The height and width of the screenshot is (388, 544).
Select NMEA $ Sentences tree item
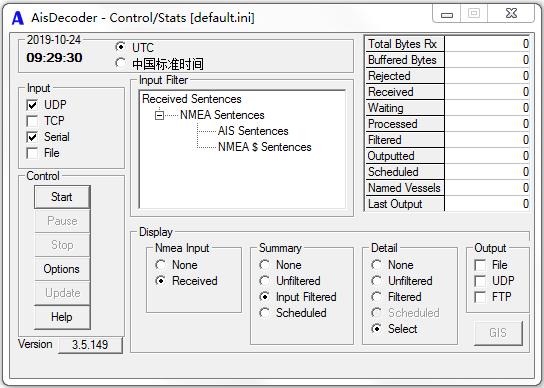264,147
